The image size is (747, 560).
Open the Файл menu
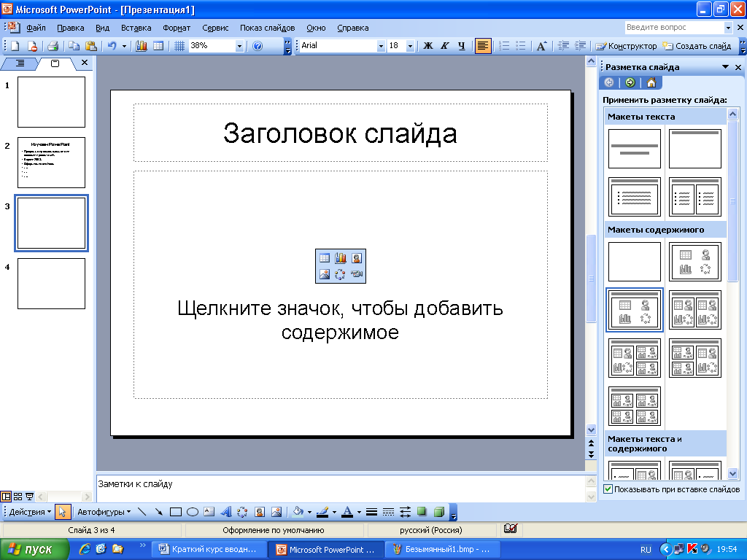pyautogui.click(x=36, y=28)
